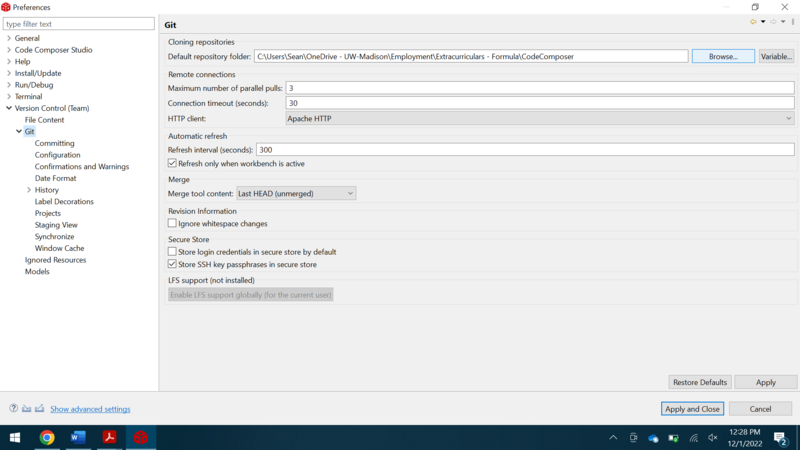Viewport: 800px width, 450px height.
Task: Switch to Google Chrome on the taskbar
Action: tap(47, 438)
